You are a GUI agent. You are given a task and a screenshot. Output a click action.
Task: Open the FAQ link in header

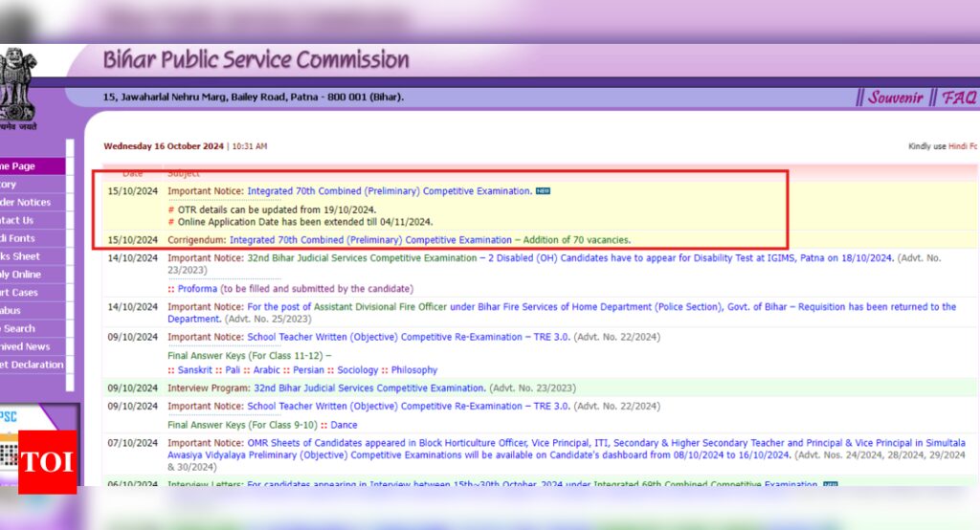click(959, 98)
